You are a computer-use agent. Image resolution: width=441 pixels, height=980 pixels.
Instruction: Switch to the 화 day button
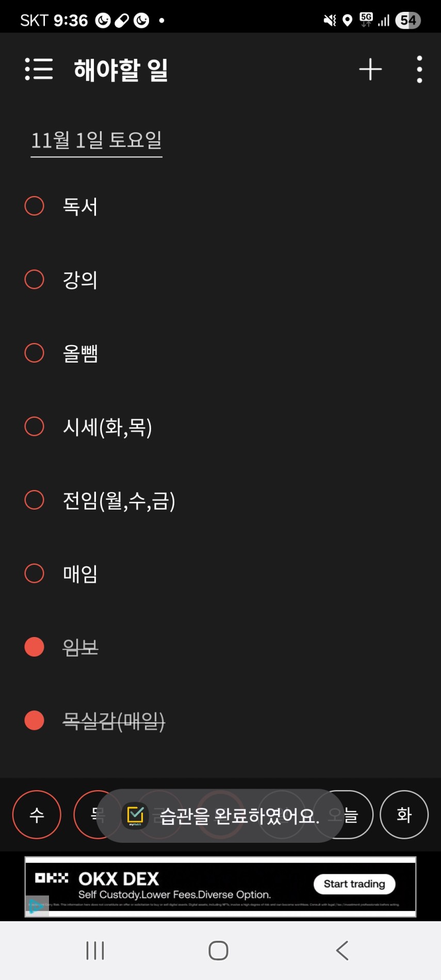pyautogui.click(x=404, y=814)
